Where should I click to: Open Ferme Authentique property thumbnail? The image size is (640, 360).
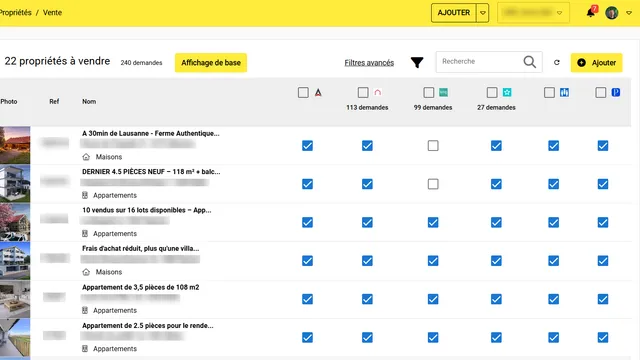click(15, 145)
